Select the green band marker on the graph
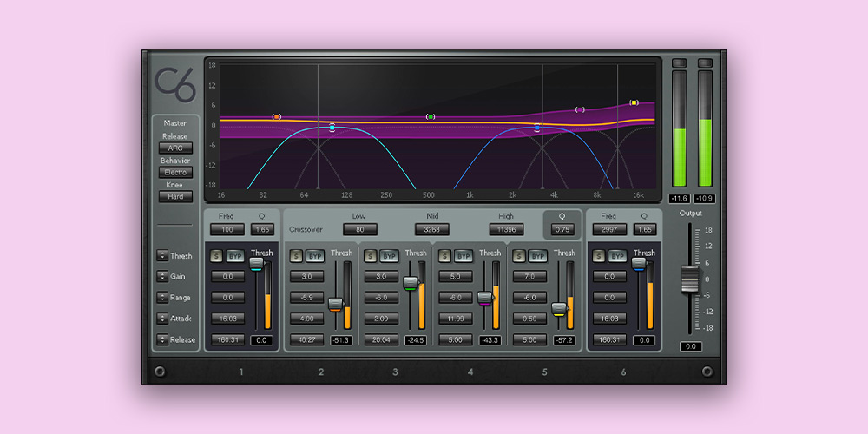This screenshot has width=868, height=434. click(431, 116)
